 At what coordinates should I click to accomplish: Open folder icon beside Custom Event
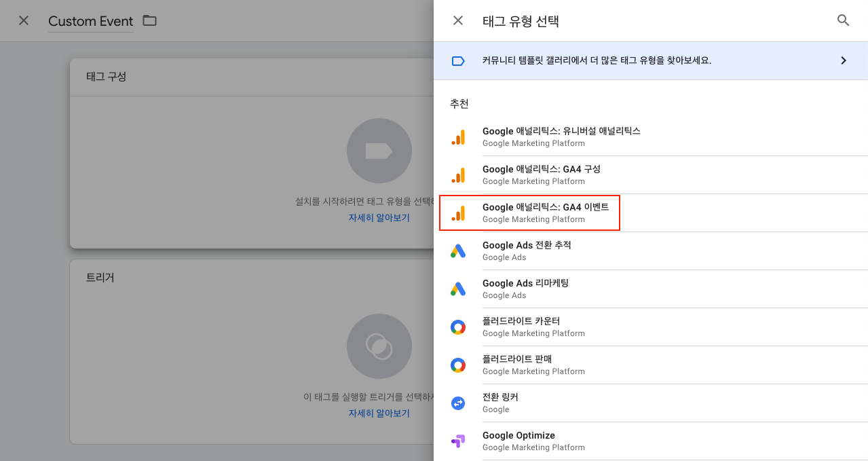coord(149,20)
